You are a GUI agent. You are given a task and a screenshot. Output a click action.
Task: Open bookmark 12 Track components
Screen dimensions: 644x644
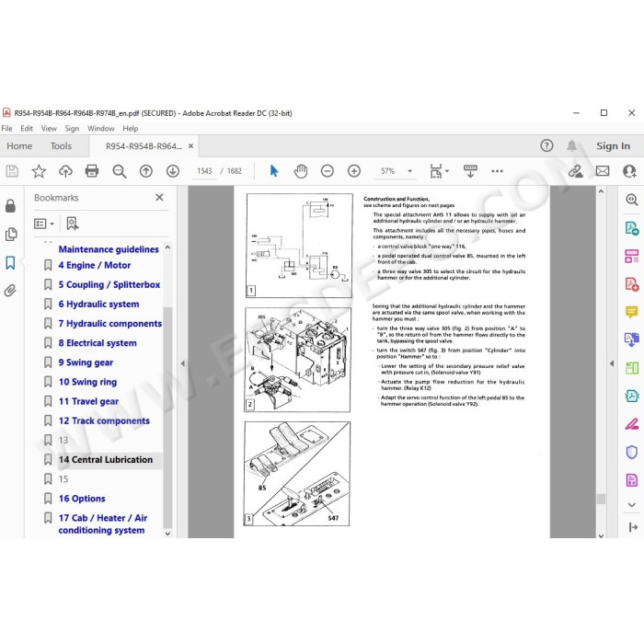point(104,421)
